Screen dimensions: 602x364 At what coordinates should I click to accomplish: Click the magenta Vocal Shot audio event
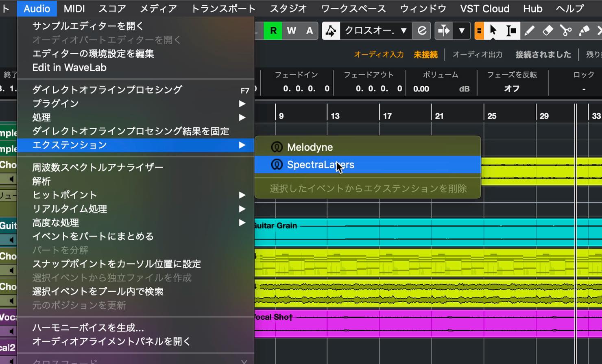pyautogui.click(x=428, y=324)
